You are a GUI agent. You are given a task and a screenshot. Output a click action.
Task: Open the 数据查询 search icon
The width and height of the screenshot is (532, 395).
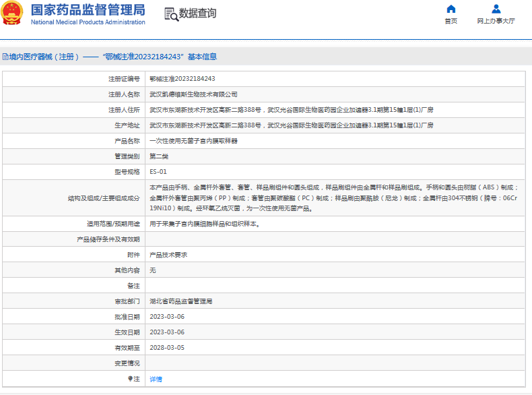point(171,14)
